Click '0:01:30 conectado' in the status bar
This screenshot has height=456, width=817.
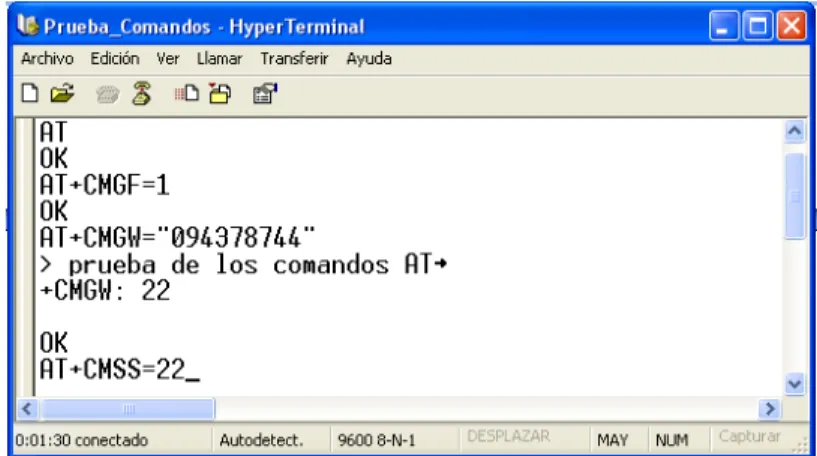82,440
